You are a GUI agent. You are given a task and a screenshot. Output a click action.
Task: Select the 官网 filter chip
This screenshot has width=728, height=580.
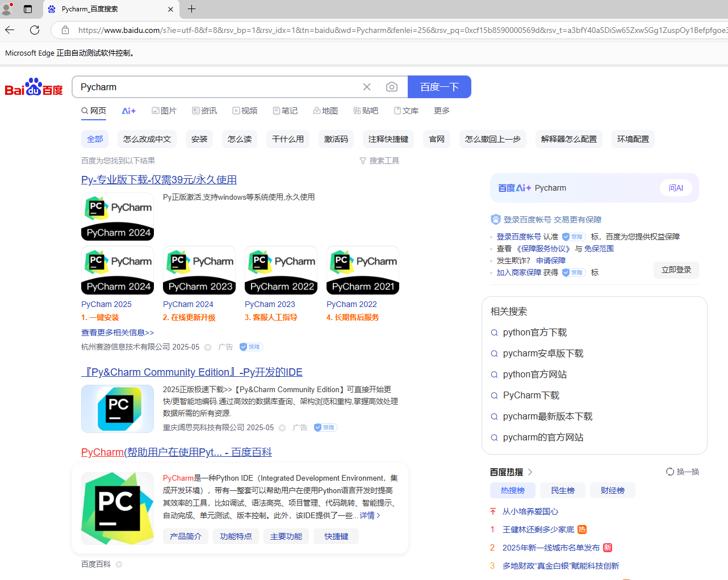[x=437, y=139]
